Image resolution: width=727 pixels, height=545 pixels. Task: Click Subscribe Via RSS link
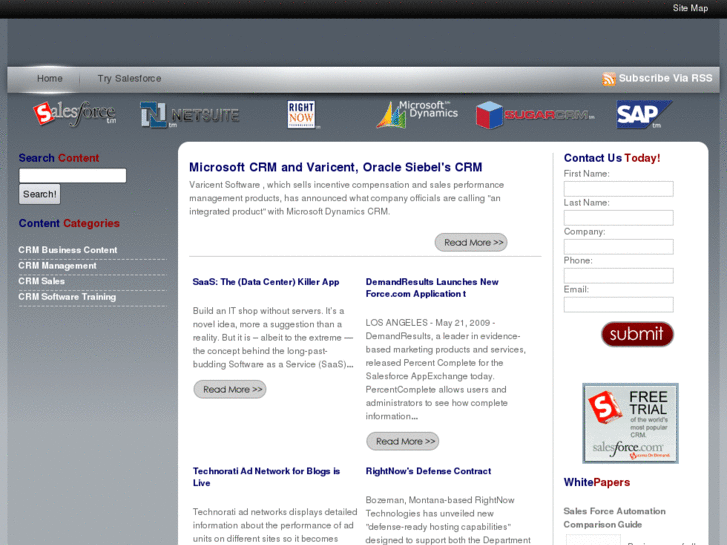[665, 78]
